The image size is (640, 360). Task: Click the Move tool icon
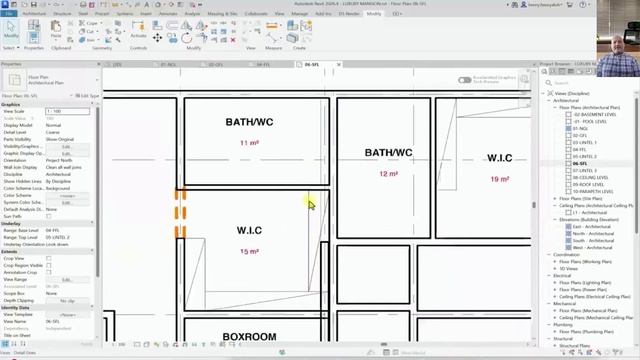pos(157,38)
